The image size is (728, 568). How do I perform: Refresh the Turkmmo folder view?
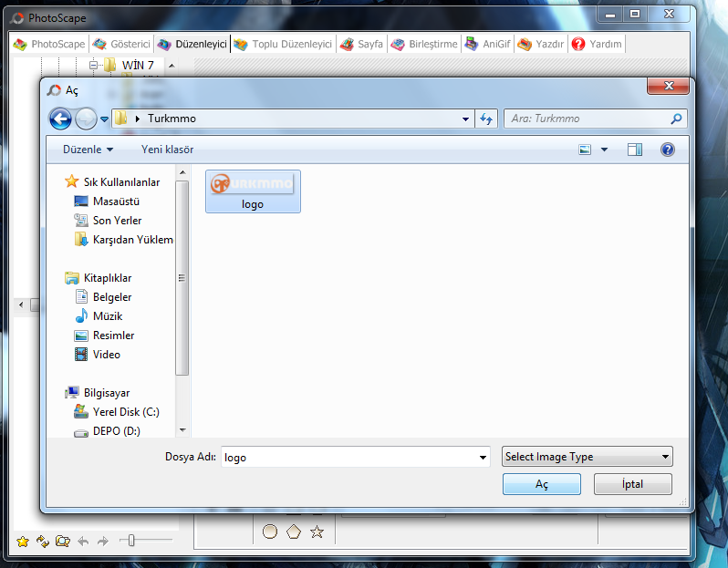[486, 119]
